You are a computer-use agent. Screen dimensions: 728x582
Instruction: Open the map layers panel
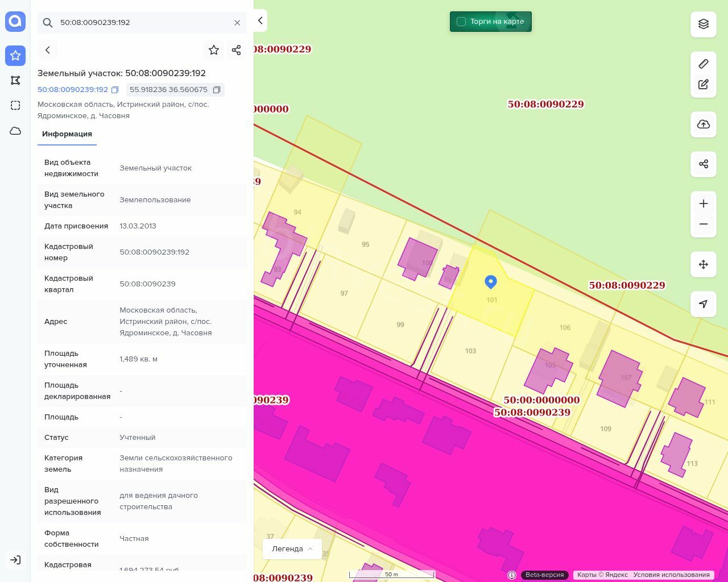click(x=704, y=24)
